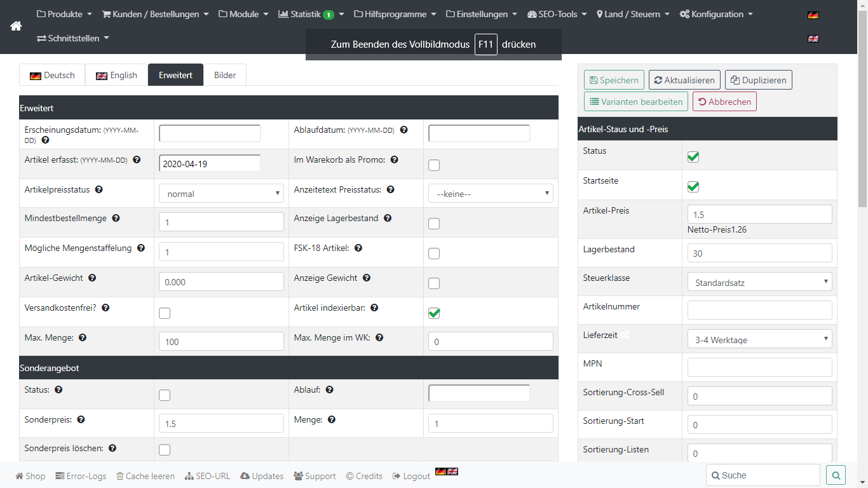Open the Land / Steuern menu

click(x=633, y=14)
